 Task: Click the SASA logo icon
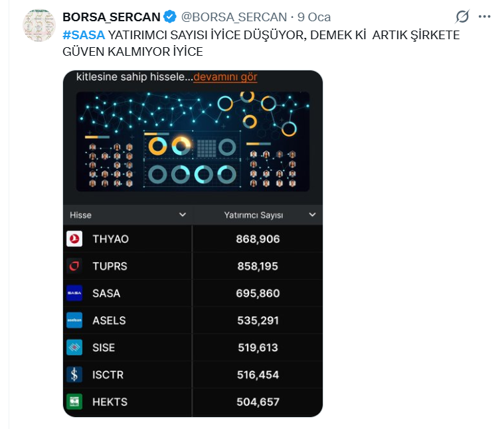click(74, 293)
